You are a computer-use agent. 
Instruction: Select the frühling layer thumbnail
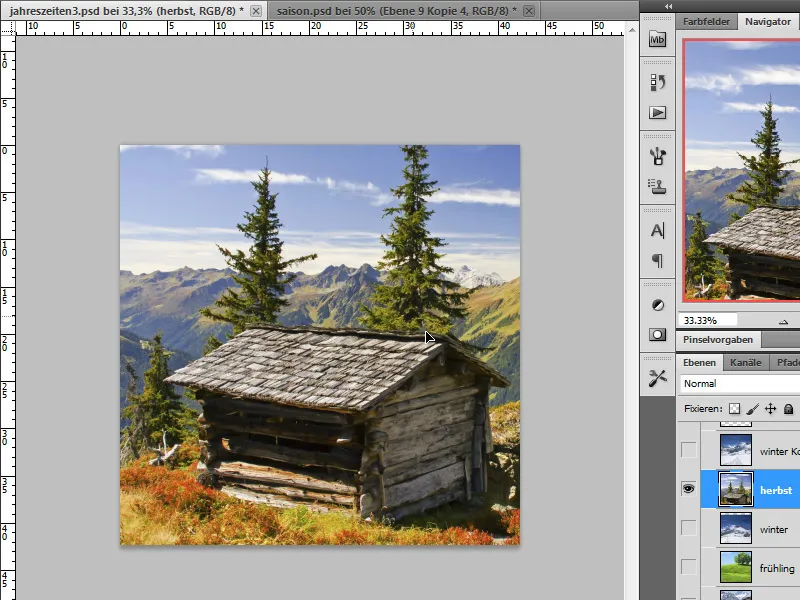[x=736, y=567]
